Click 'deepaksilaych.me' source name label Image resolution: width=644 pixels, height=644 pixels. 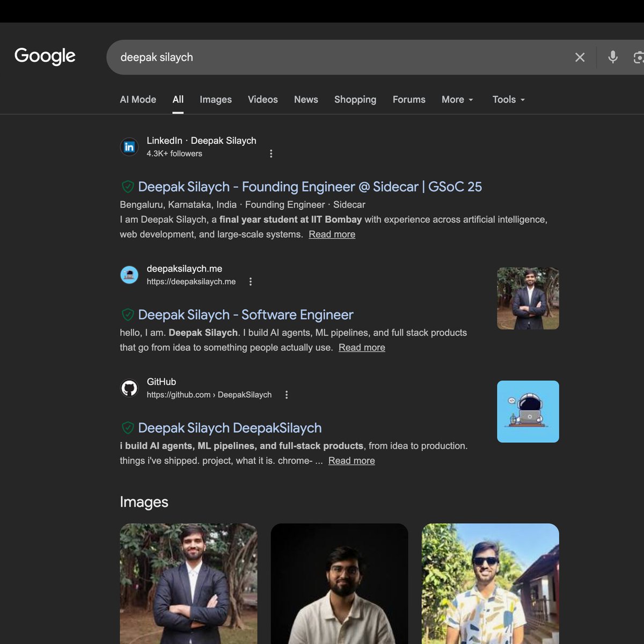(184, 268)
